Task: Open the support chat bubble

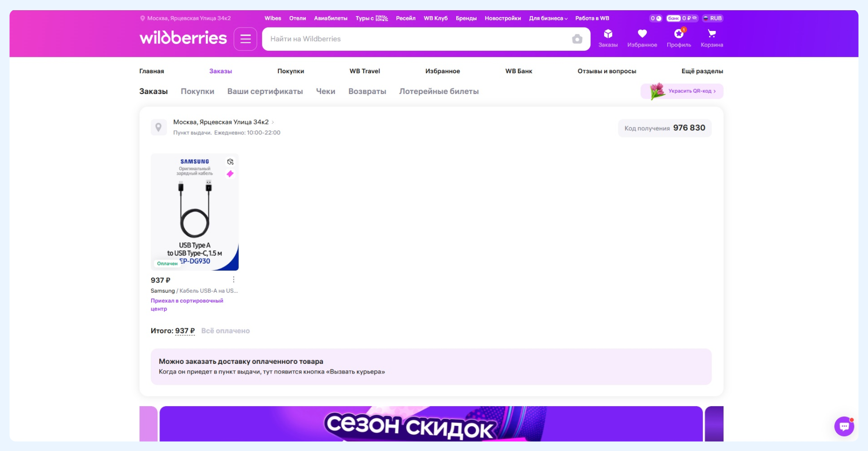Action: coord(843,426)
